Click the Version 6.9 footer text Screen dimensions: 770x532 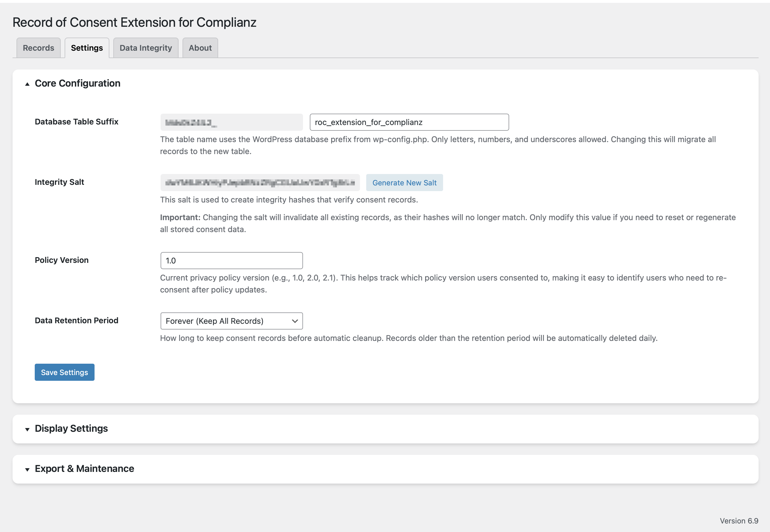click(x=739, y=521)
